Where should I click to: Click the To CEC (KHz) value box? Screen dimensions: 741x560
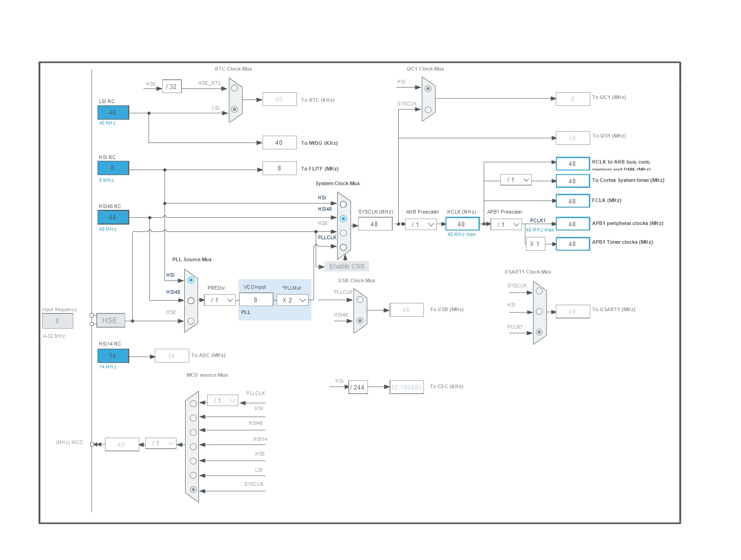pos(406,387)
